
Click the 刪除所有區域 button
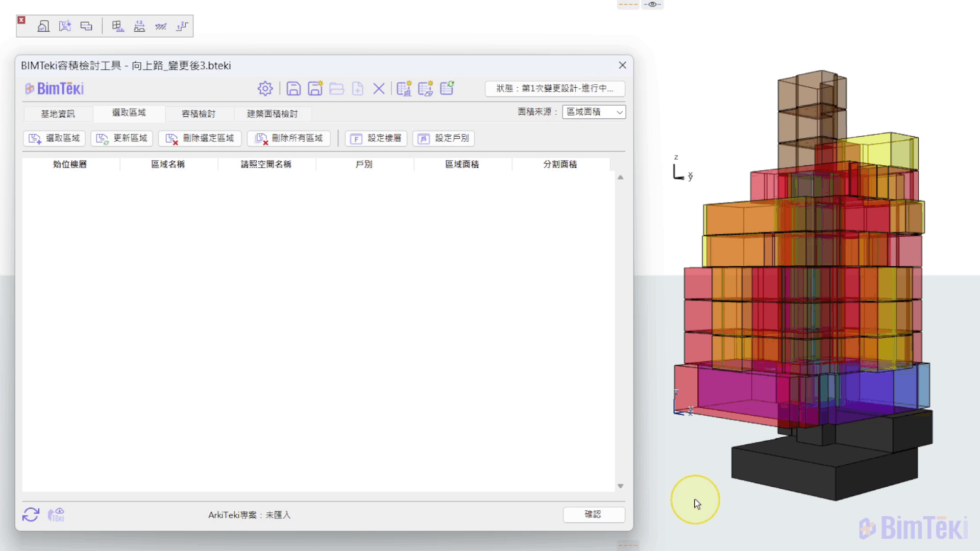coord(289,138)
